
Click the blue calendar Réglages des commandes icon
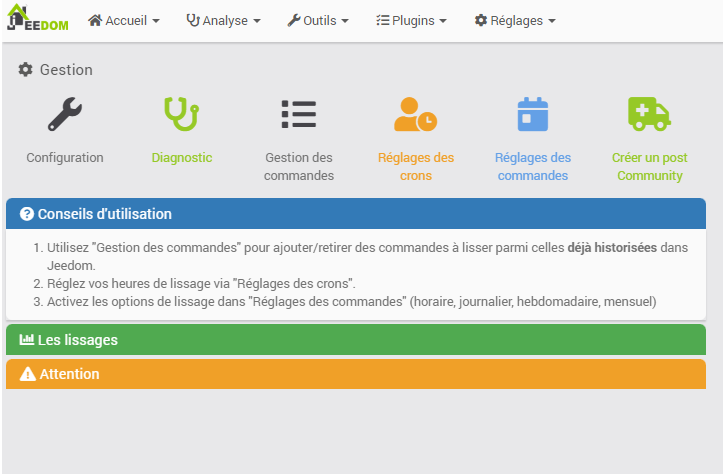point(533,114)
